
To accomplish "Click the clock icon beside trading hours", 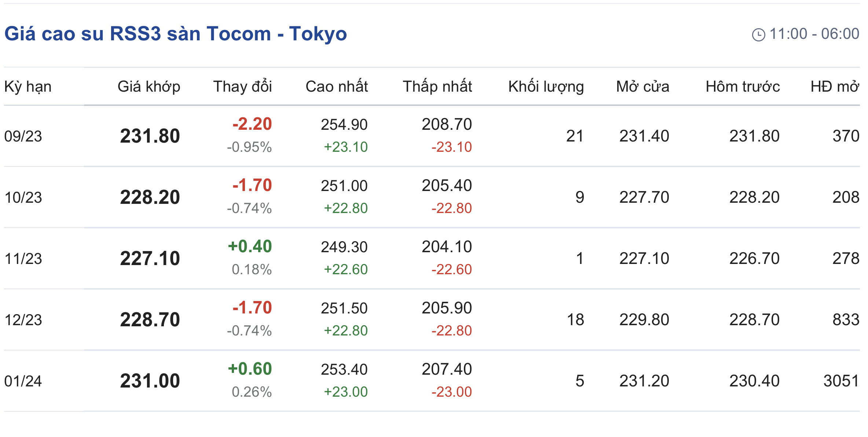I will coord(758,35).
